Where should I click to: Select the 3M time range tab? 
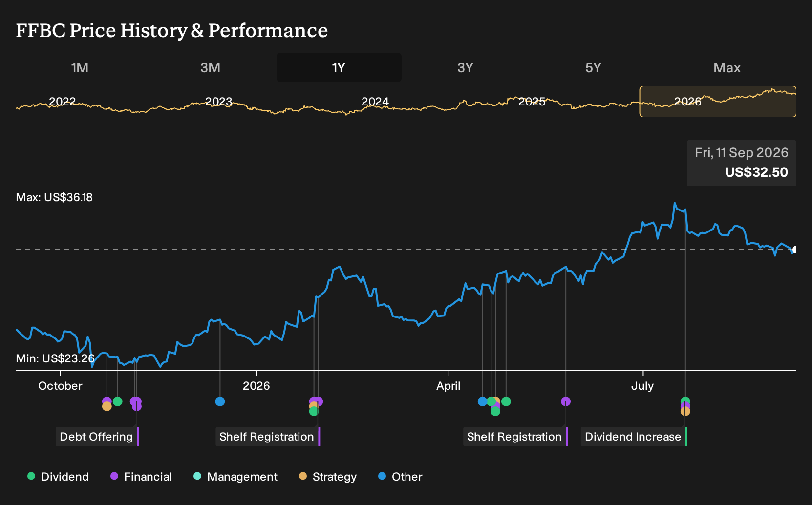coord(210,67)
